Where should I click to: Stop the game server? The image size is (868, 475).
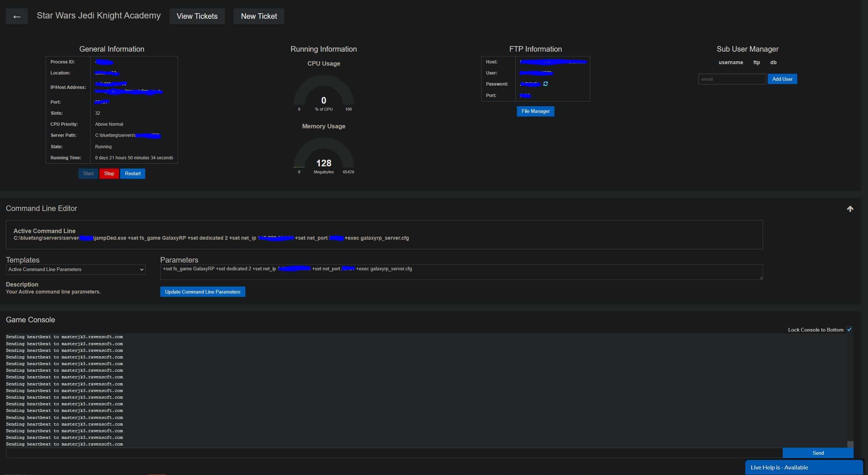(109, 174)
